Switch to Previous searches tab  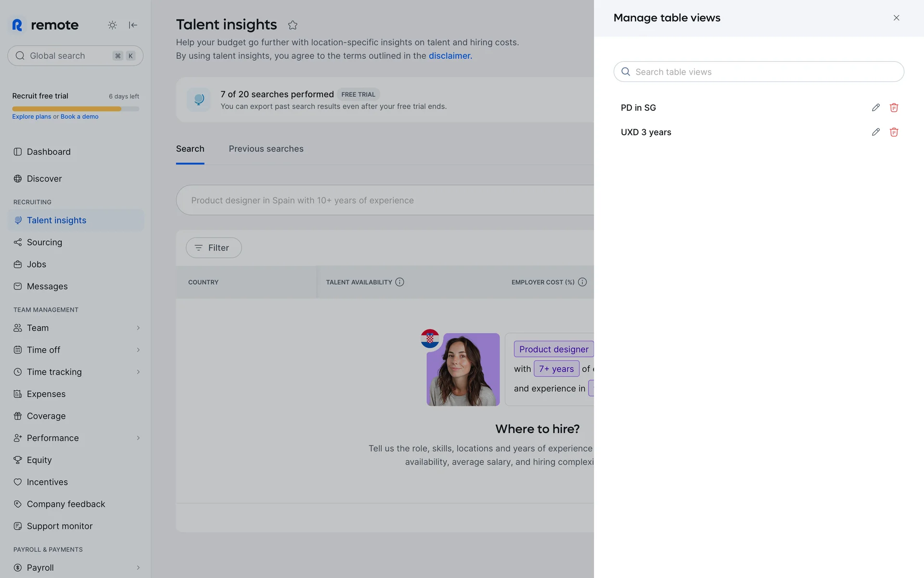click(266, 149)
